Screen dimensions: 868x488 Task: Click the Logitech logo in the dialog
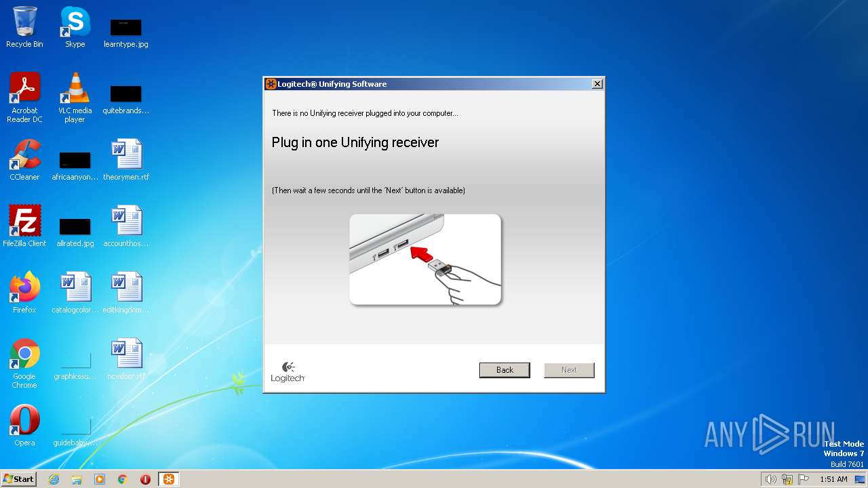[288, 372]
